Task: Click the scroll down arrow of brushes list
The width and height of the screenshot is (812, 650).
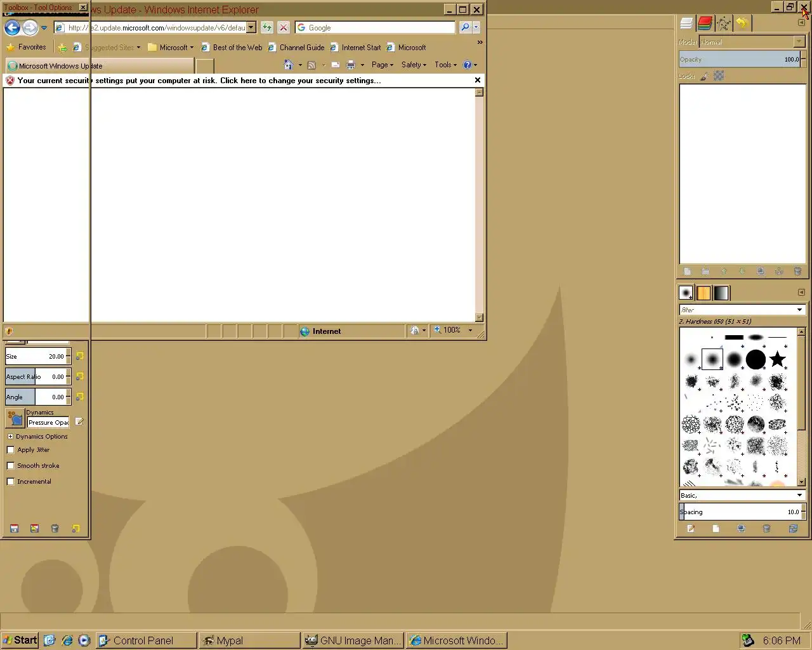Action: pyautogui.click(x=801, y=482)
